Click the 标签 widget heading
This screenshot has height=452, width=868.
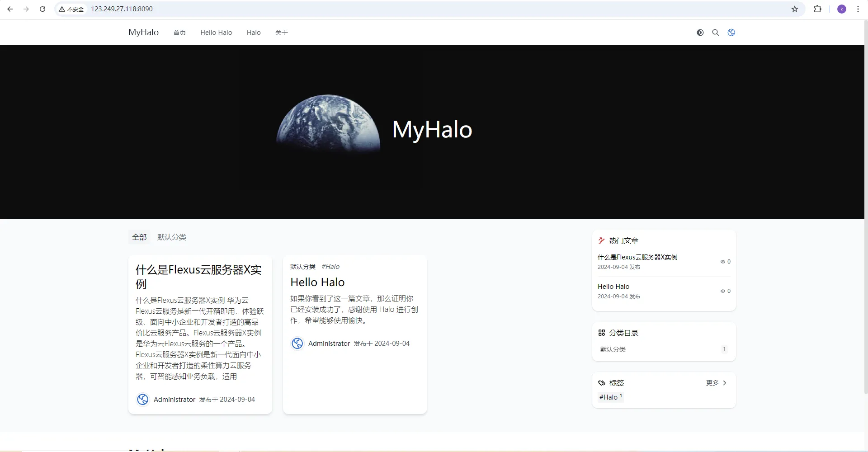617,383
